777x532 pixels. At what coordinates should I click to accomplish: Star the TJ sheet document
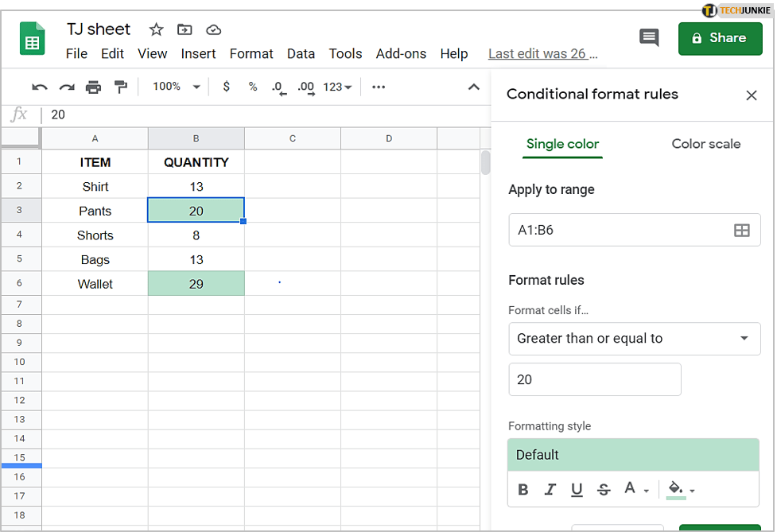[156, 29]
